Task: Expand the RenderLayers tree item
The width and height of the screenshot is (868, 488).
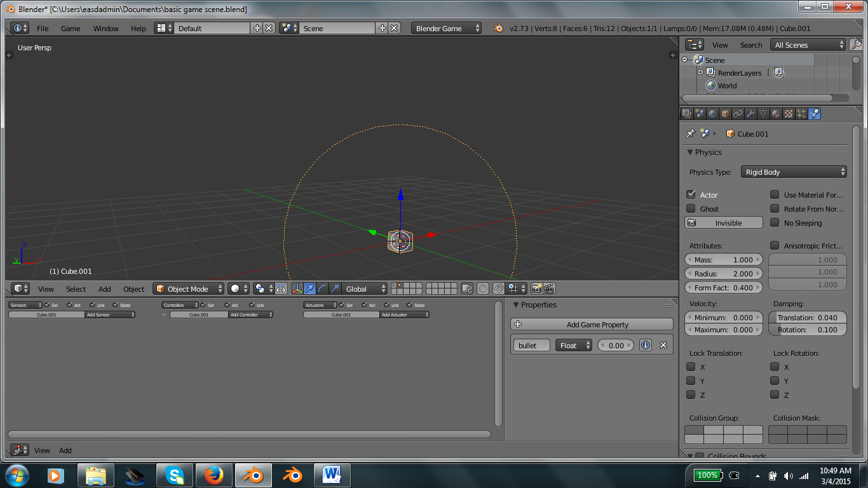Action: pos(700,72)
